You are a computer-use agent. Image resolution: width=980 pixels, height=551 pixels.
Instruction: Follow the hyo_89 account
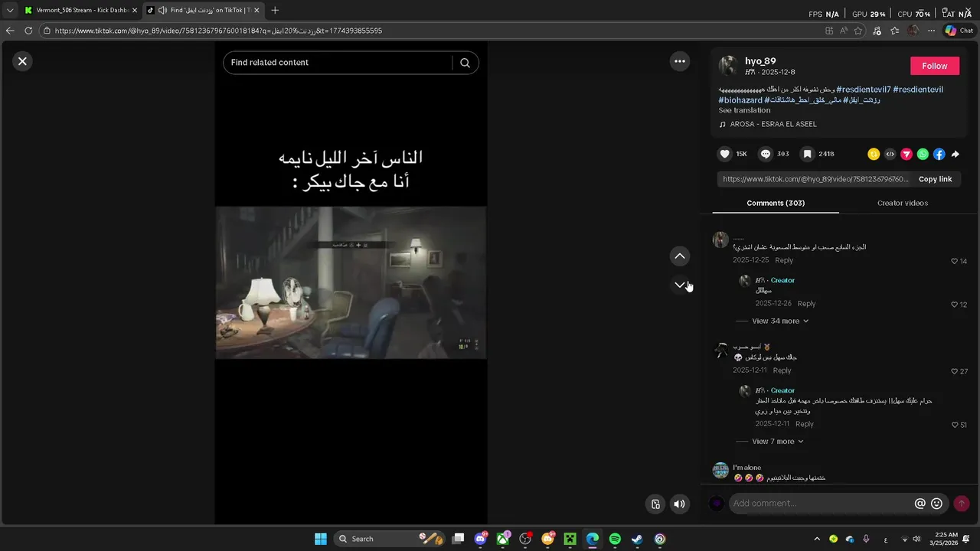point(935,66)
